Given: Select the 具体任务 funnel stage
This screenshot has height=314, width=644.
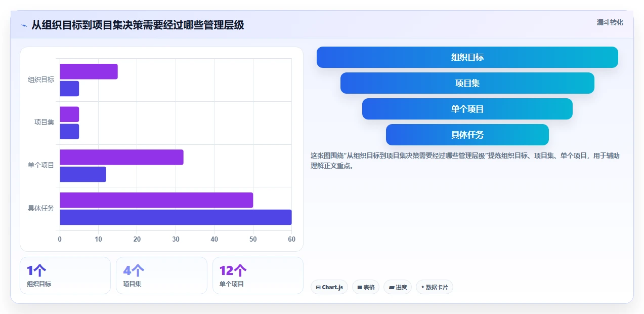Looking at the screenshot, I should (x=467, y=135).
